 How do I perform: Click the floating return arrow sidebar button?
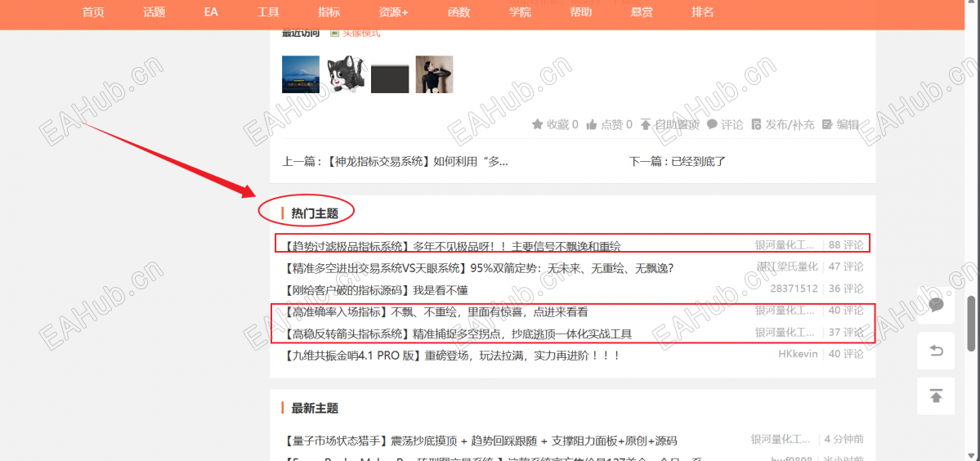pos(936,351)
